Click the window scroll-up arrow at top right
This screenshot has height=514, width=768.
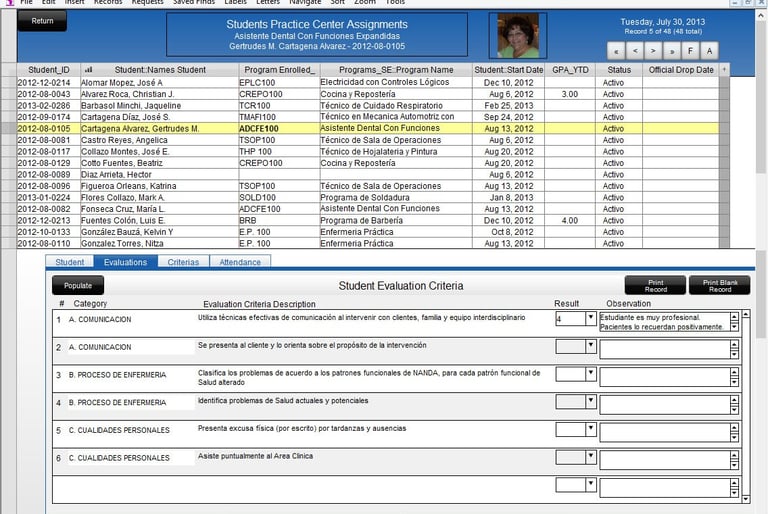pos(761,15)
